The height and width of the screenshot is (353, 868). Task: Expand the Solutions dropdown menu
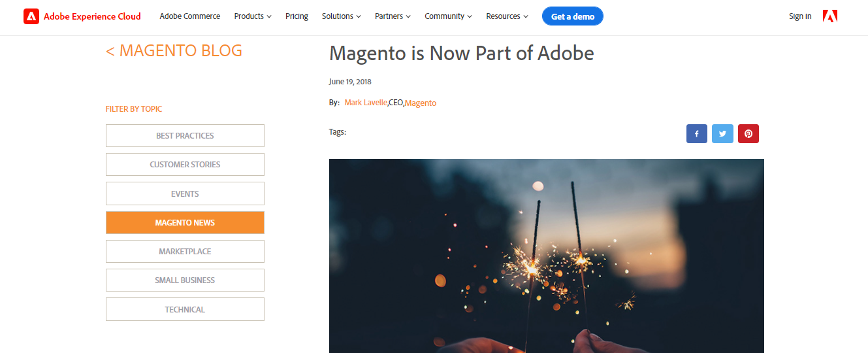[341, 16]
